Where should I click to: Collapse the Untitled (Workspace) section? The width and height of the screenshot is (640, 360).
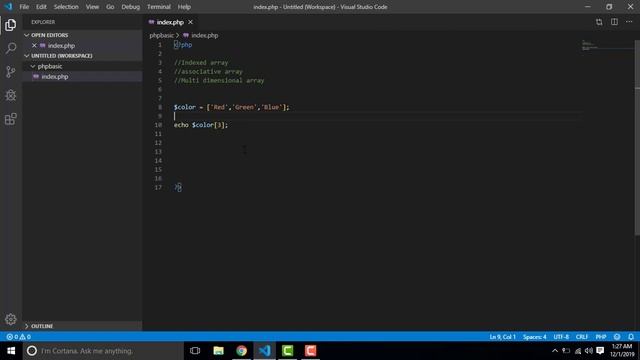click(27, 56)
